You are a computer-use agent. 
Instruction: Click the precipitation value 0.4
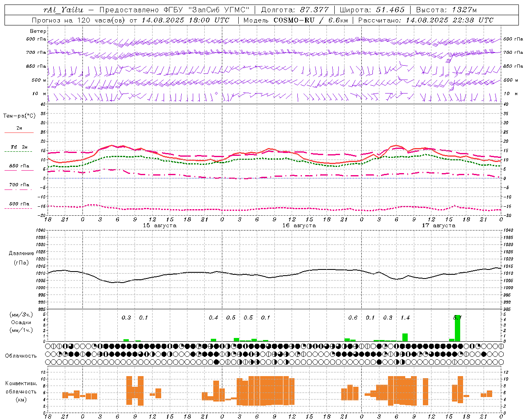[213, 318]
